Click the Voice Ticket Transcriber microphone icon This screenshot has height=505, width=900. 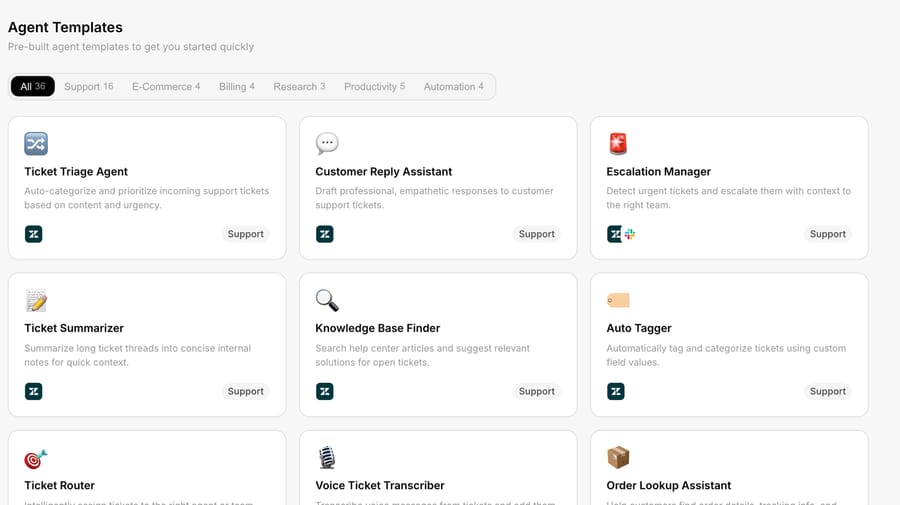click(327, 457)
